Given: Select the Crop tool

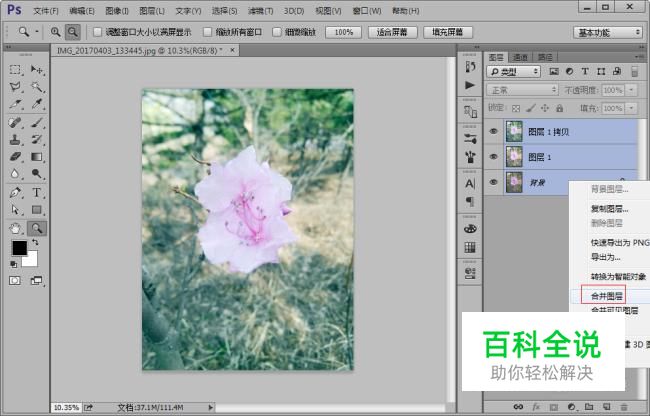Looking at the screenshot, I should tap(15, 104).
